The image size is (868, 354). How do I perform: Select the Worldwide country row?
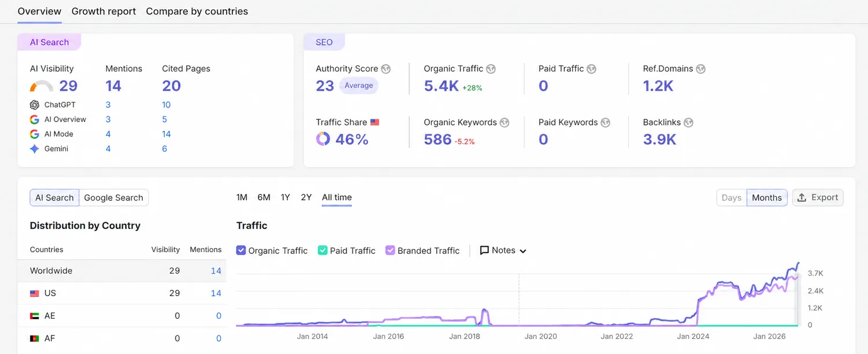[x=122, y=271]
